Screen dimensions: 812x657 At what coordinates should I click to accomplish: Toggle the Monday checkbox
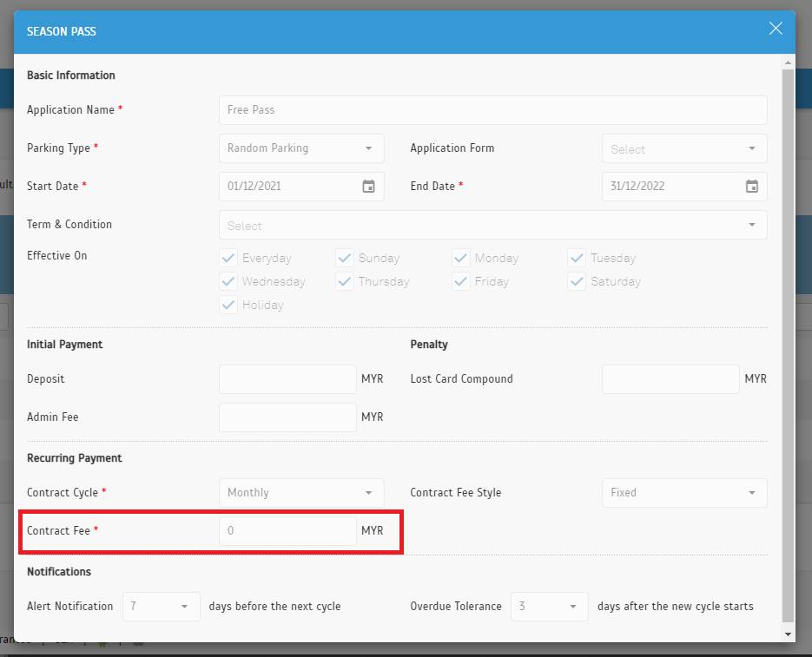(x=461, y=258)
